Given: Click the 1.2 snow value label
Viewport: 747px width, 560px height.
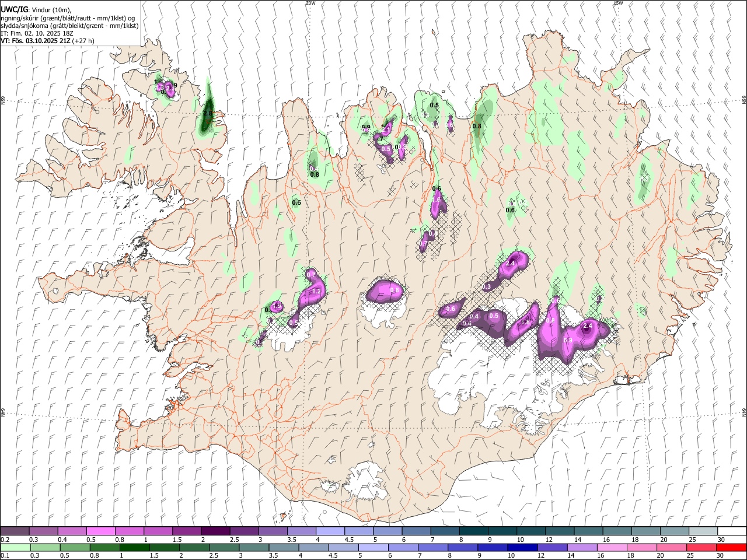Looking at the screenshot, I should (317, 291).
